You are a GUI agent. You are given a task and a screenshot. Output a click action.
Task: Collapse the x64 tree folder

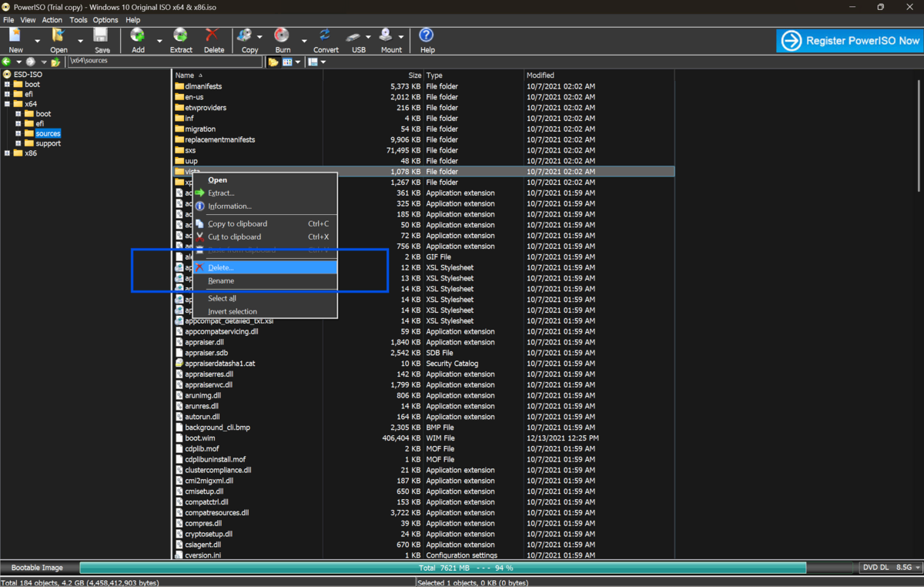click(7, 104)
